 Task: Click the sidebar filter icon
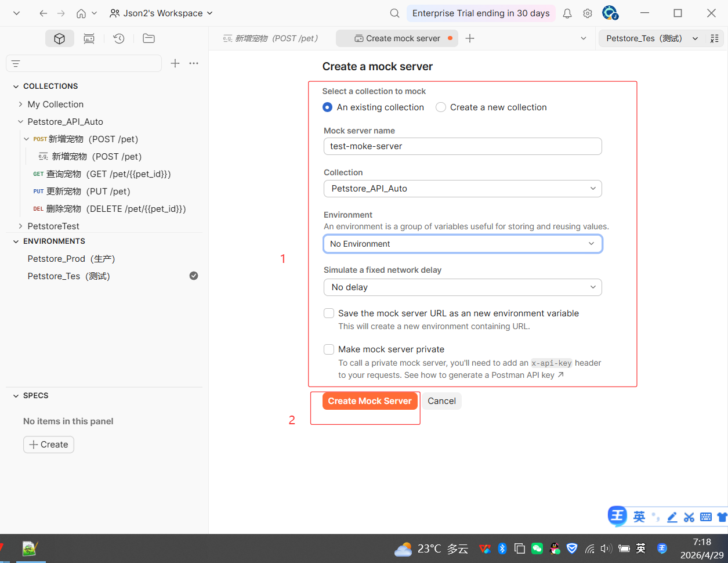click(x=16, y=63)
